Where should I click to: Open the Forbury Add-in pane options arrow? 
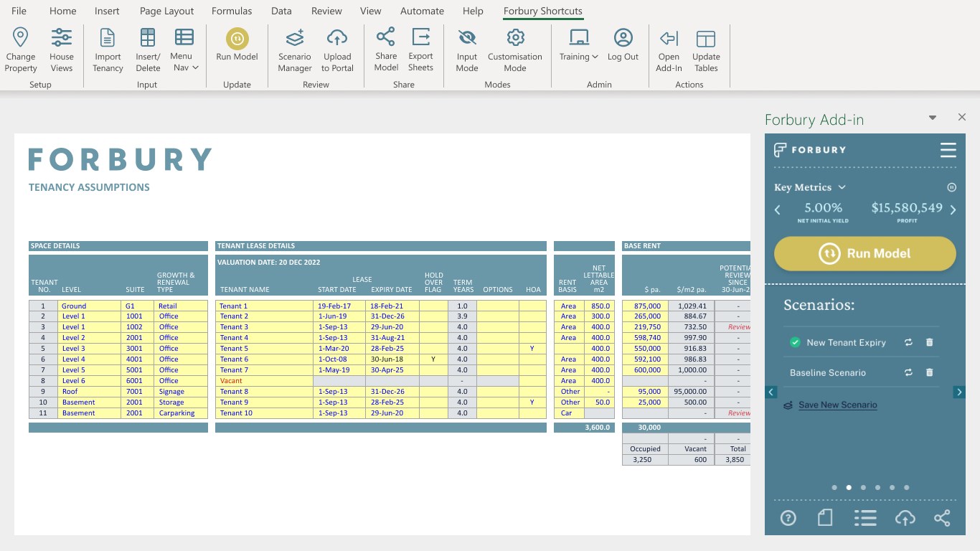(933, 118)
